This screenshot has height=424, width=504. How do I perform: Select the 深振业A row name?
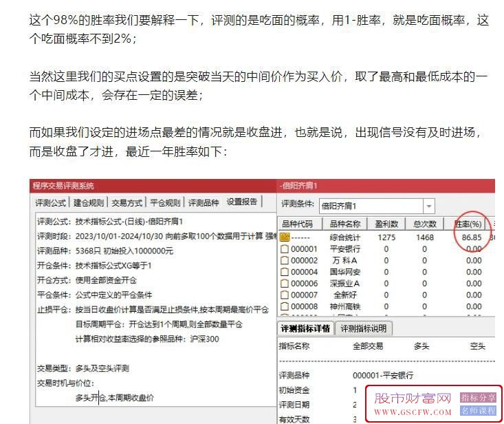point(345,284)
